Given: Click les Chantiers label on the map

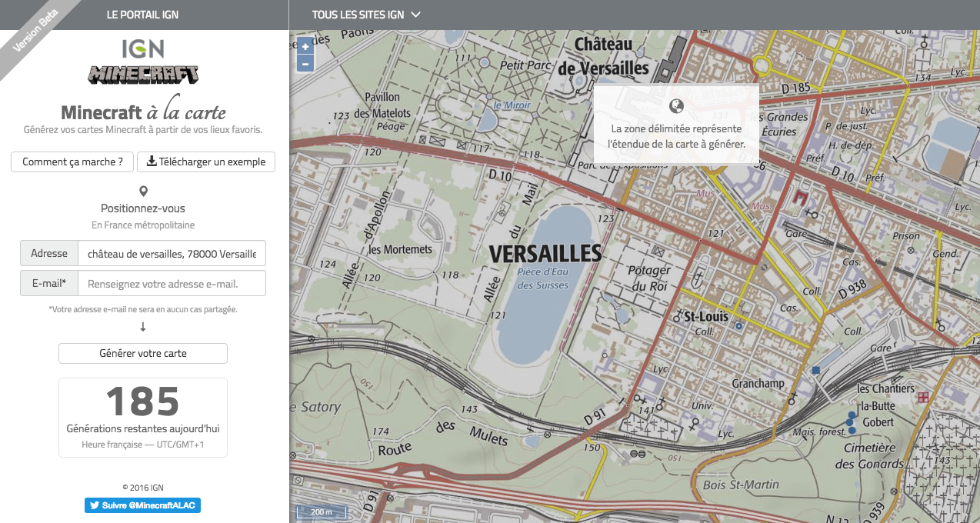Looking at the screenshot, I should coord(886,388).
